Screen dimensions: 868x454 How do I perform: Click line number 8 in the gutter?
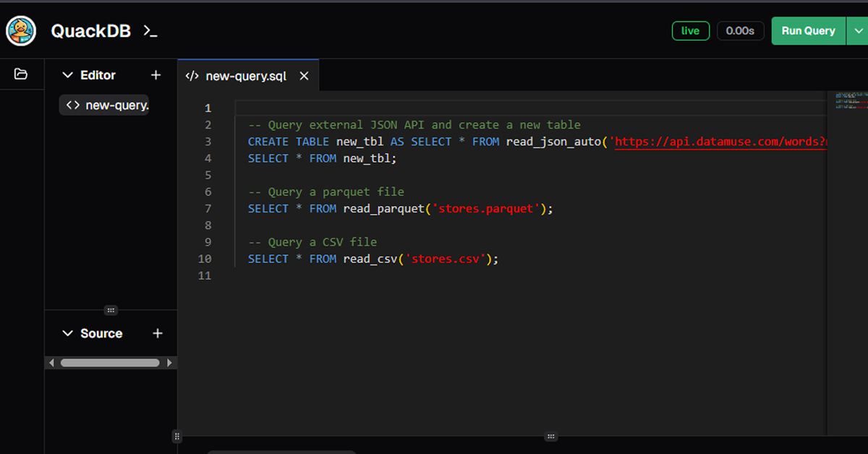(208, 226)
